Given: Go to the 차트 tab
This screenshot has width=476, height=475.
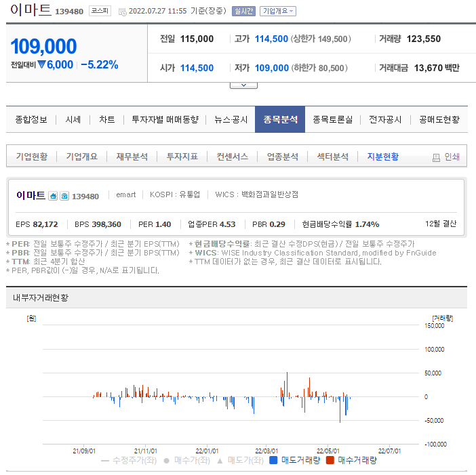Looking at the screenshot, I should click(107, 119).
